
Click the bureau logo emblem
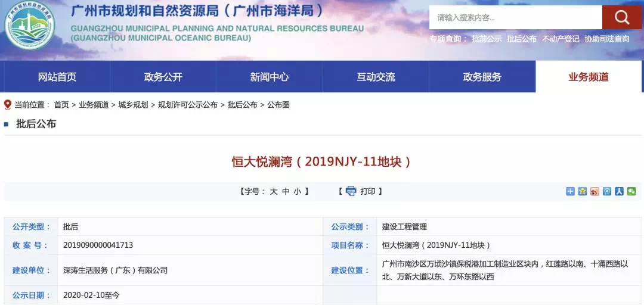(x=30, y=27)
